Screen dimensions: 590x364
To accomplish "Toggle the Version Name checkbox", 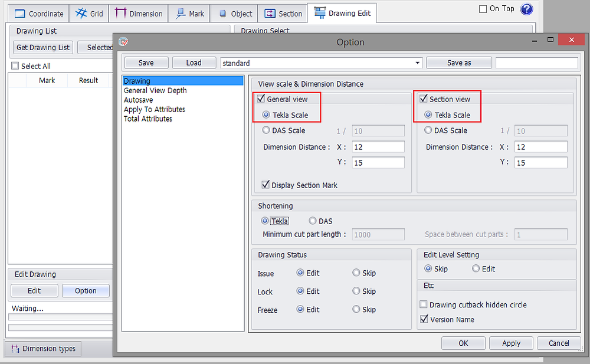I will pyautogui.click(x=424, y=319).
